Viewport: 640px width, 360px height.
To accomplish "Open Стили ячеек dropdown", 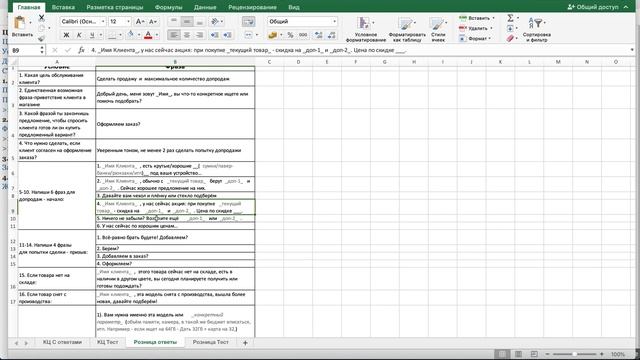I will 438,29.
